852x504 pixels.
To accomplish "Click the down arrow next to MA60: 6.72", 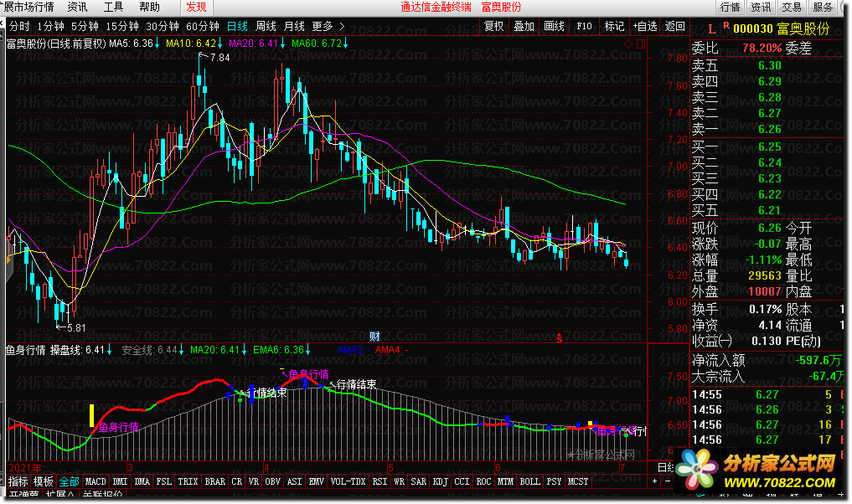I will pos(346,44).
